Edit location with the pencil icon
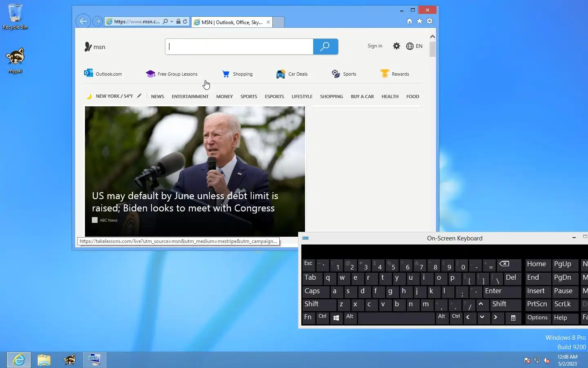This screenshot has height=368, width=588. point(139,96)
